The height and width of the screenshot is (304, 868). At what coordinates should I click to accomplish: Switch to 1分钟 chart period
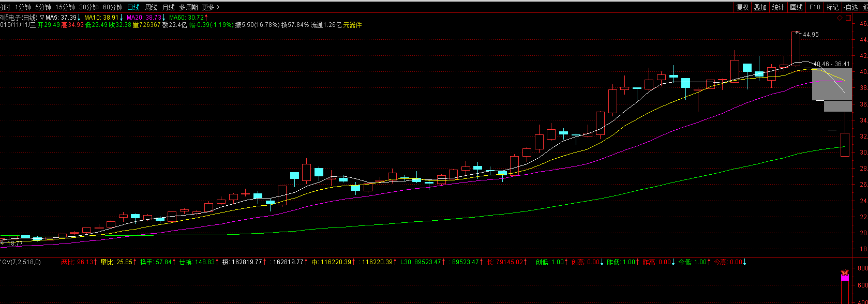(23, 7)
